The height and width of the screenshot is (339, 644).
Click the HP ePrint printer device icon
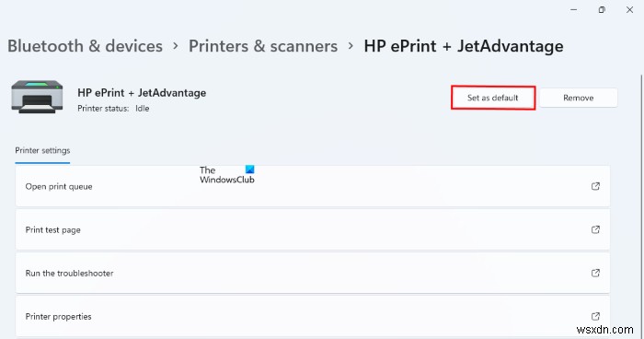click(37, 97)
